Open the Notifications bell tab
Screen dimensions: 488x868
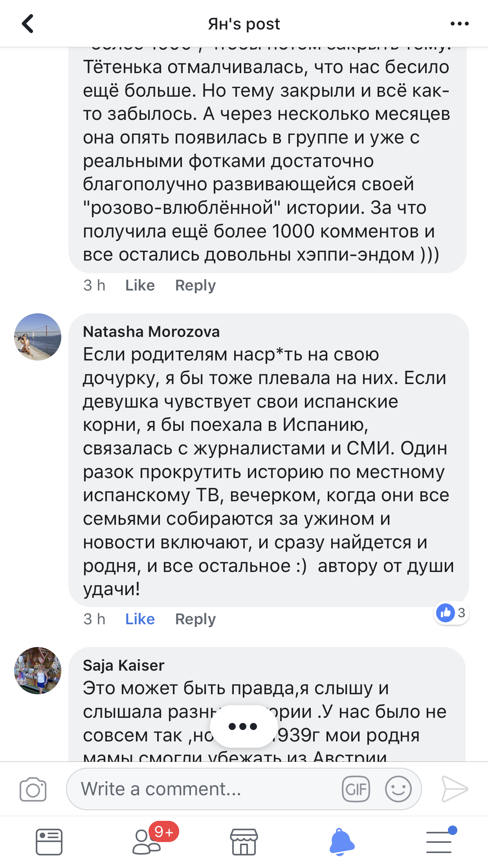[341, 842]
